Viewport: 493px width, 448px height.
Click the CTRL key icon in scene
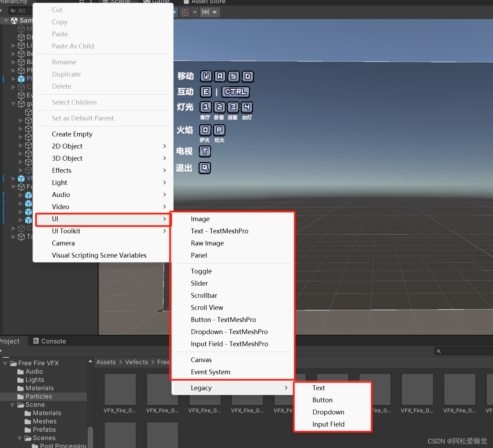click(x=236, y=92)
